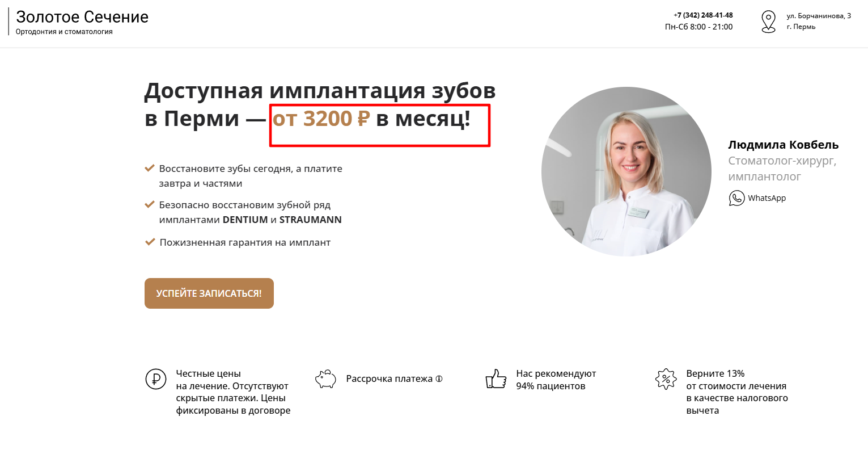
Task: Open the WhatsApp text link
Action: 767,198
